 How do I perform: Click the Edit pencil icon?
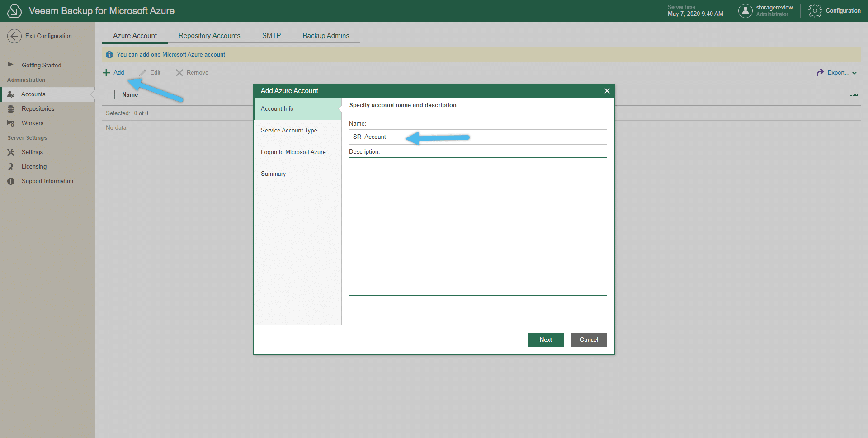pyautogui.click(x=143, y=73)
